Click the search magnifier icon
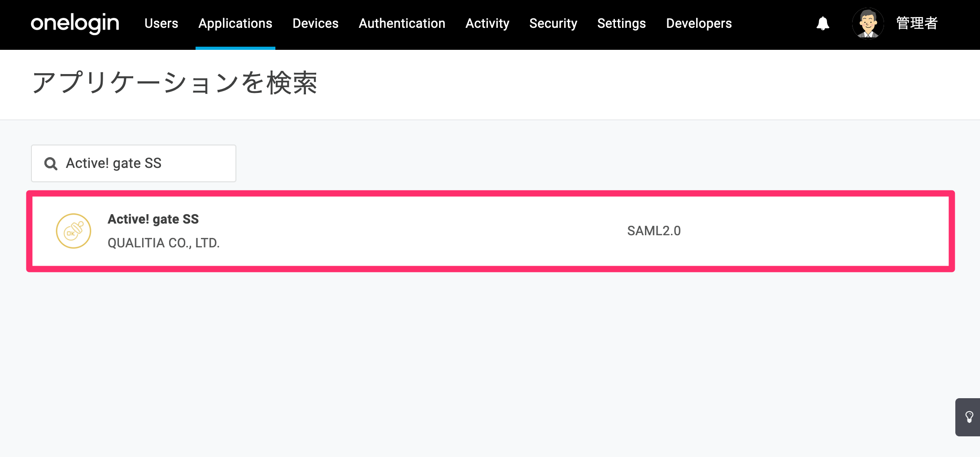 pyautogui.click(x=51, y=163)
